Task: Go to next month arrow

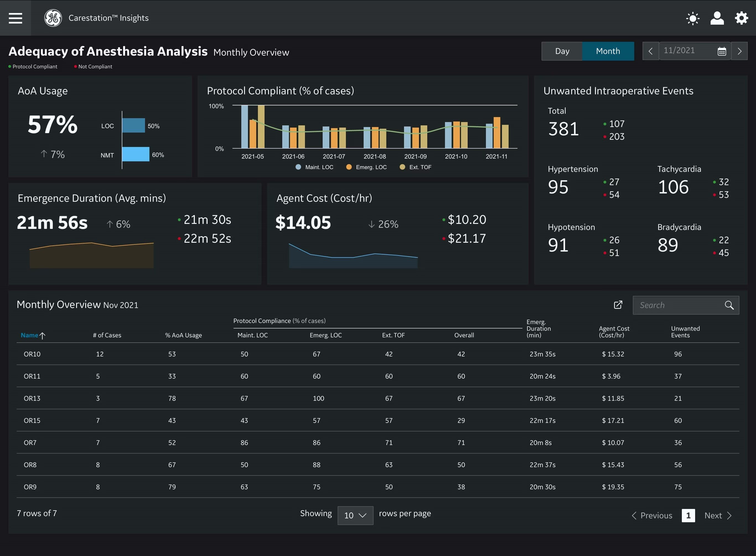Action: 739,51
